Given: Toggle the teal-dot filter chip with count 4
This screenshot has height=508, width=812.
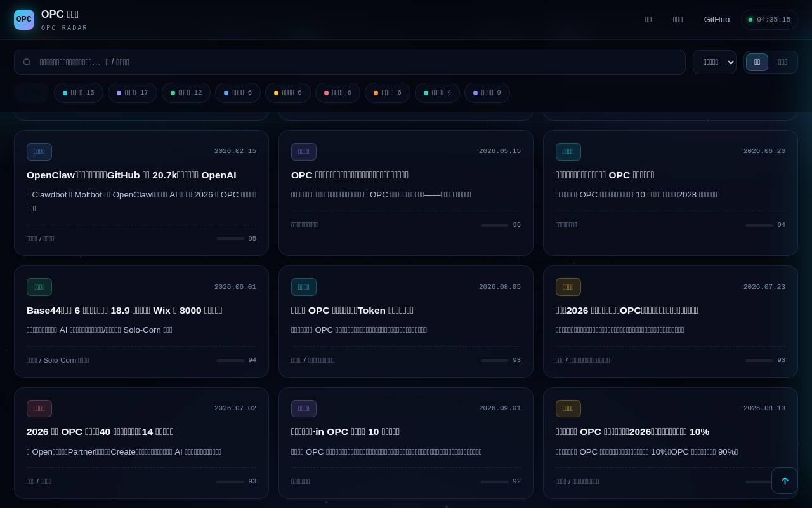Looking at the screenshot, I should pyautogui.click(x=437, y=93).
